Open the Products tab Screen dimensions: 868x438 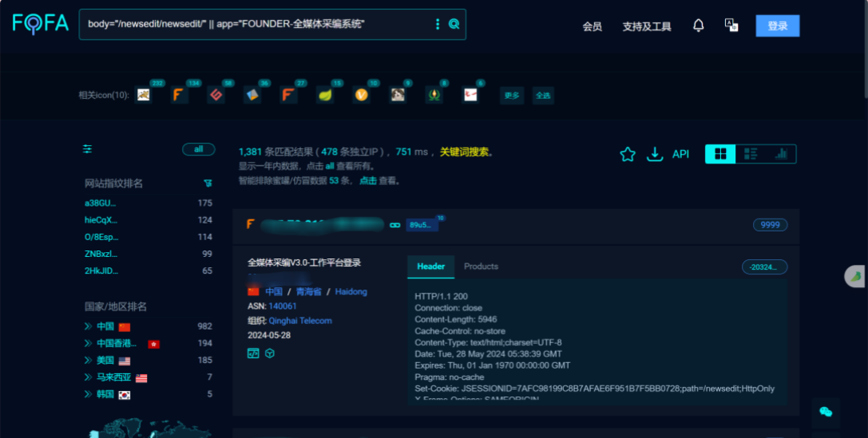click(x=481, y=266)
